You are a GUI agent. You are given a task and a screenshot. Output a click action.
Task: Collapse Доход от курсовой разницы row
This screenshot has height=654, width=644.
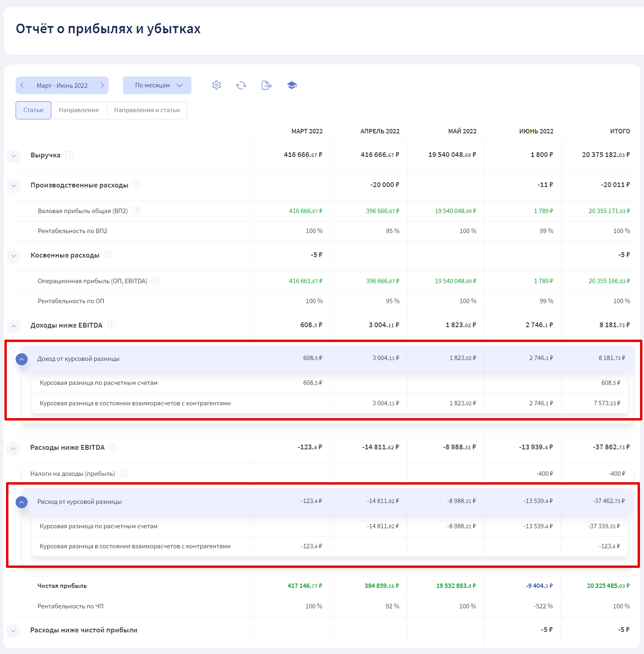point(22,359)
